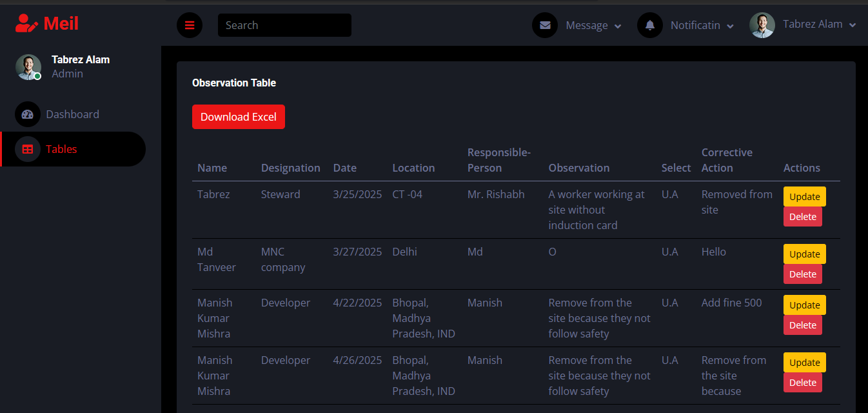Click the green online status indicator
This screenshot has width=868, height=413.
coord(37,75)
